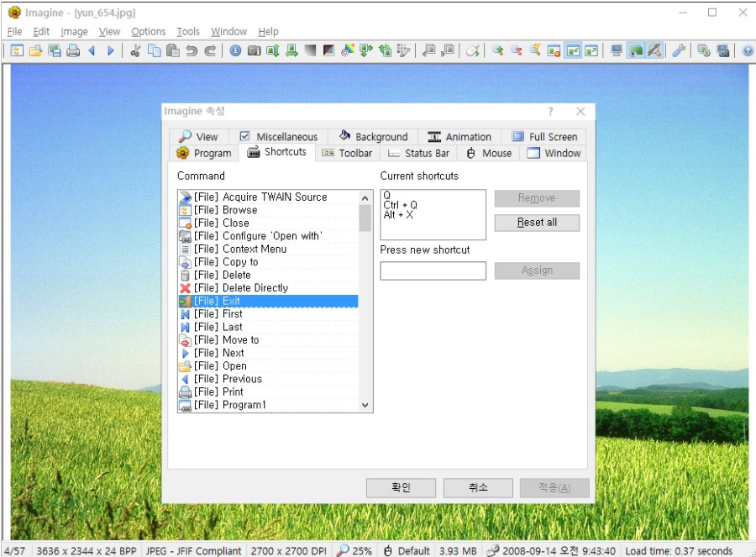
Task: Click the Open file folder toolbar icon
Action: point(35,50)
